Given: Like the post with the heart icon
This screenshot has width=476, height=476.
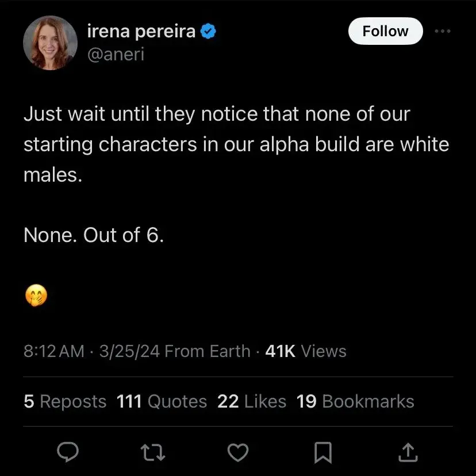Looking at the screenshot, I should tap(237, 453).
